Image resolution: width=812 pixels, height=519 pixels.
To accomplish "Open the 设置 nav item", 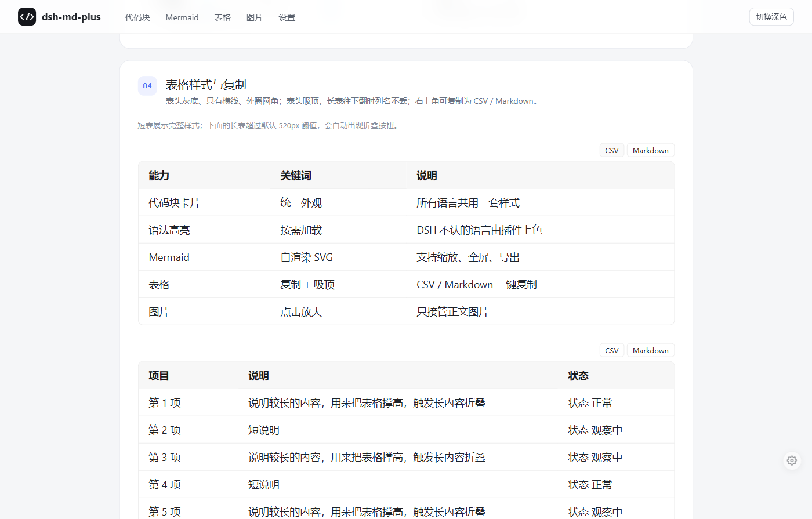I will point(287,17).
